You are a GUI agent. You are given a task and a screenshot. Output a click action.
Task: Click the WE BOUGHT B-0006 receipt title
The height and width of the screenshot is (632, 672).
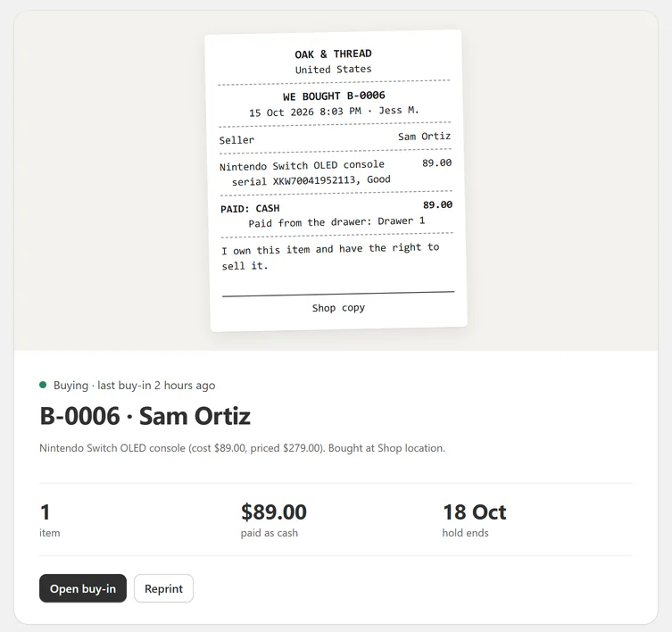tap(334, 96)
